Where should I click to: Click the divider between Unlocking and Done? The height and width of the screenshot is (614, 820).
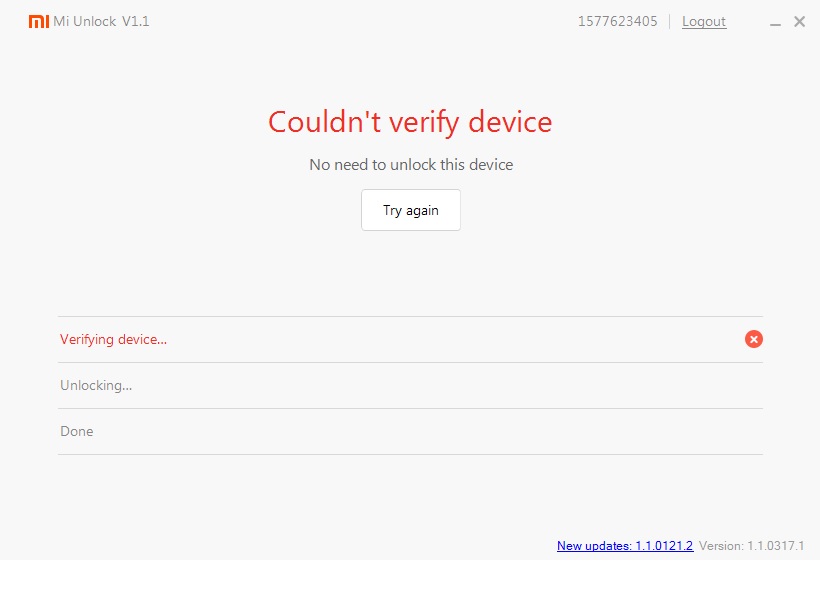(410, 408)
